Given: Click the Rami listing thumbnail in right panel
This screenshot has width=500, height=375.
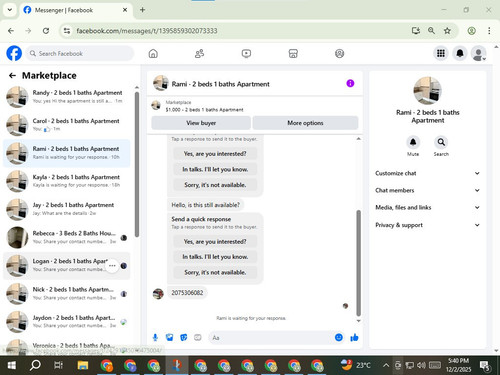Looking at the screenshot, I should tap(427, 91).
